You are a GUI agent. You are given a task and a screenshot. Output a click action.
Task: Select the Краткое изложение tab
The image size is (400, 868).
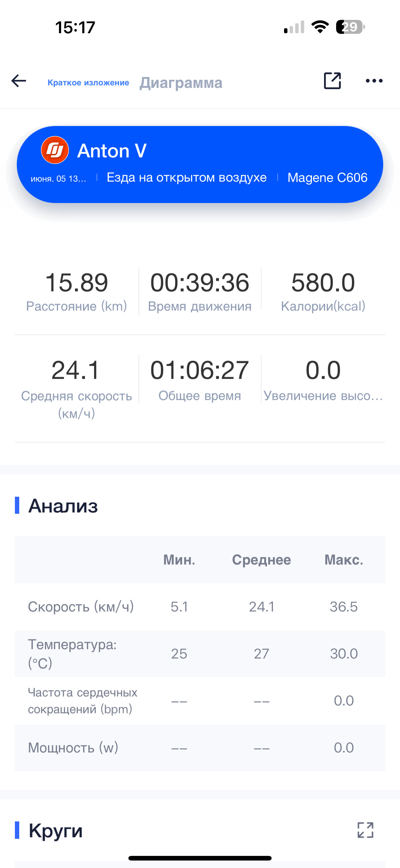click(x=88, y=83)
